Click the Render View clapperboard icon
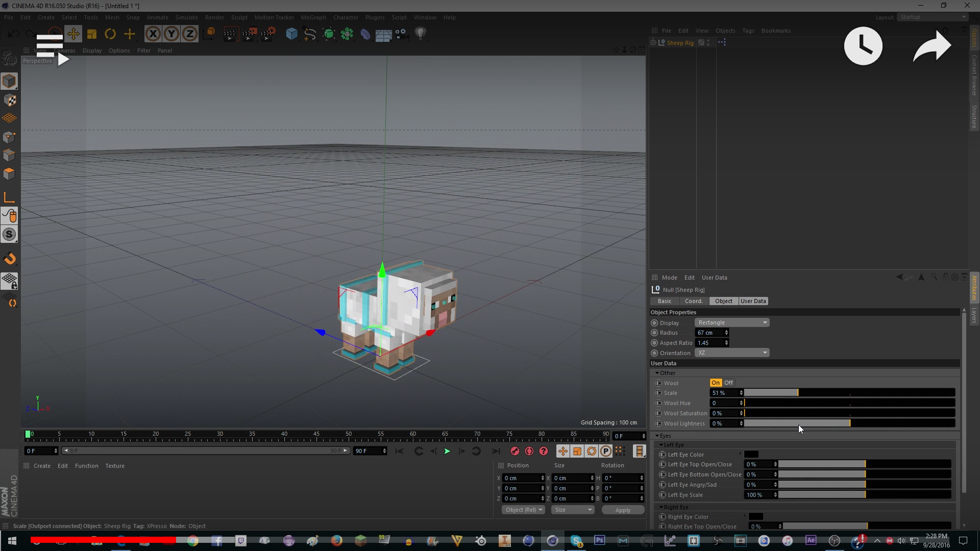 [x=231, y=34]
